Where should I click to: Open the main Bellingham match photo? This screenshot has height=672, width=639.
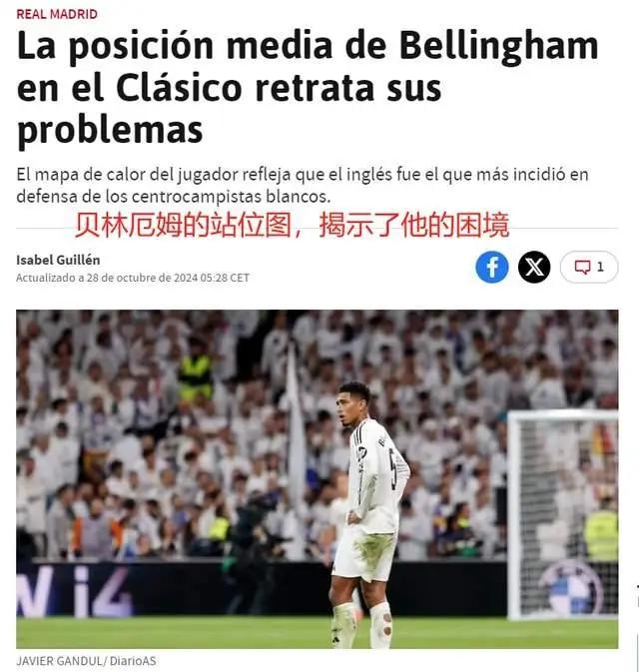[318, 478]
